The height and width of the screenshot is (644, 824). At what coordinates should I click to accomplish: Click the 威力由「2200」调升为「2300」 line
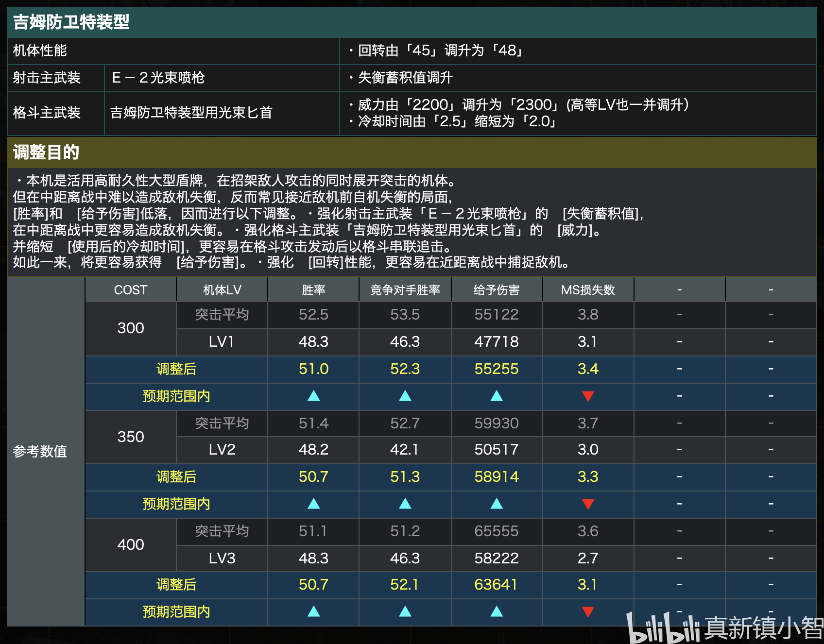tap(519, 104)
